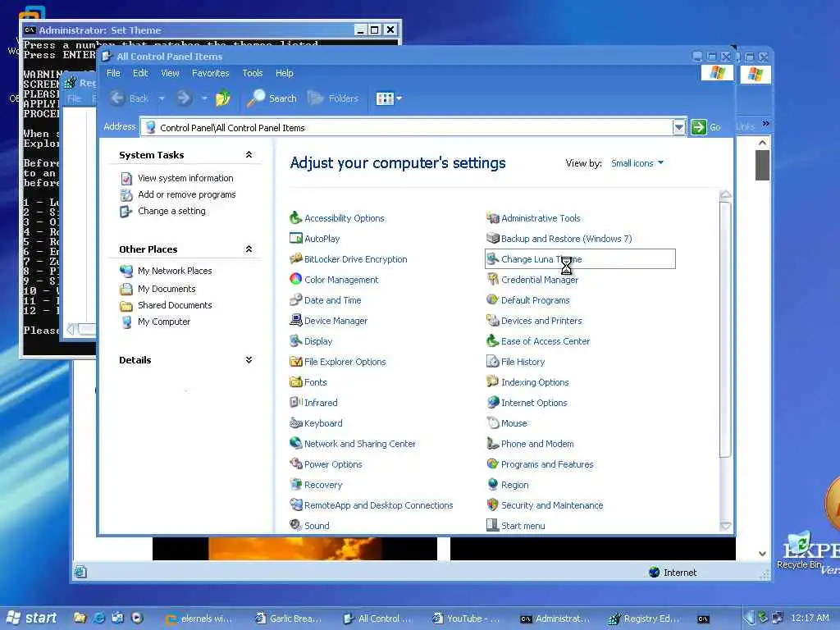This screenshot has width=840, height=630.
Task: Click the Go button
Action: [706, 127]
